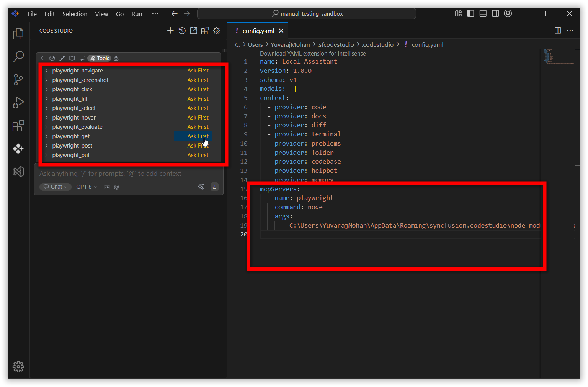The image size is (588, 387).
Task: Expand the playwright_click tool row
Action: [46, 89]
